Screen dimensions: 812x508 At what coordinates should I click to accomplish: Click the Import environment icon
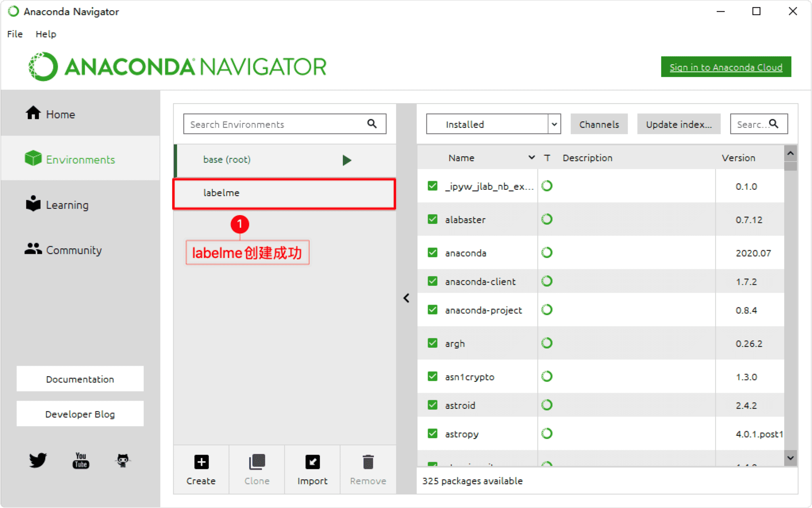coord(312,462)
